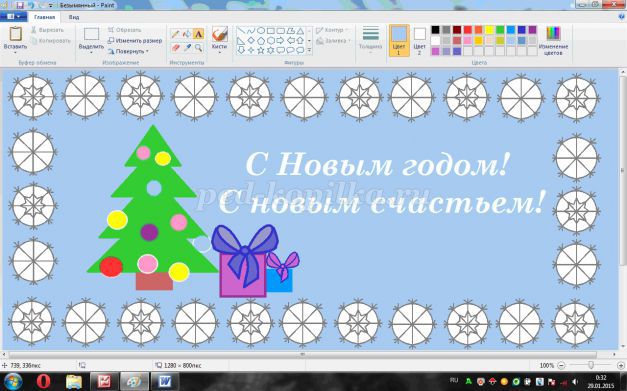The width and height of the screenshot is (627, 391).
Task: Click the Paste button
Action: point(15,39)
